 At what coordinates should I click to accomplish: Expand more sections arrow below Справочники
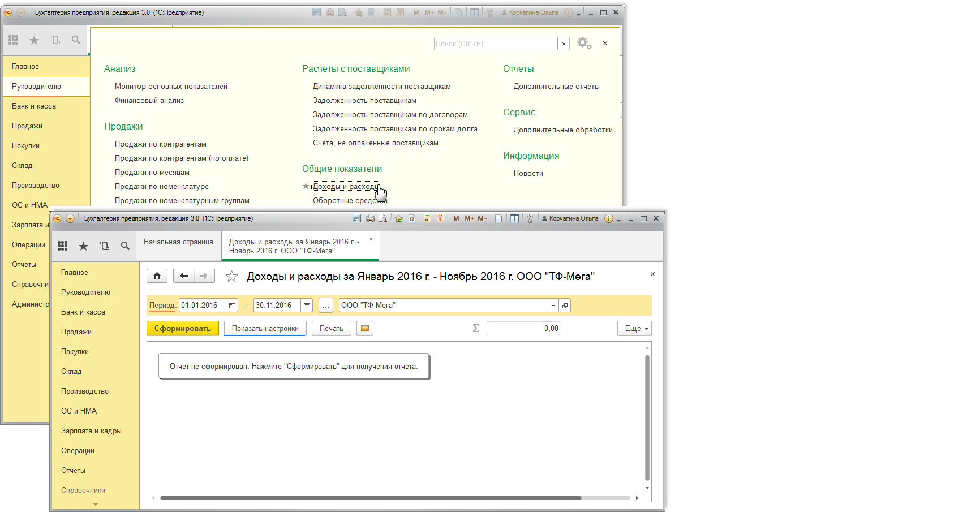click(x=95, y=504)
